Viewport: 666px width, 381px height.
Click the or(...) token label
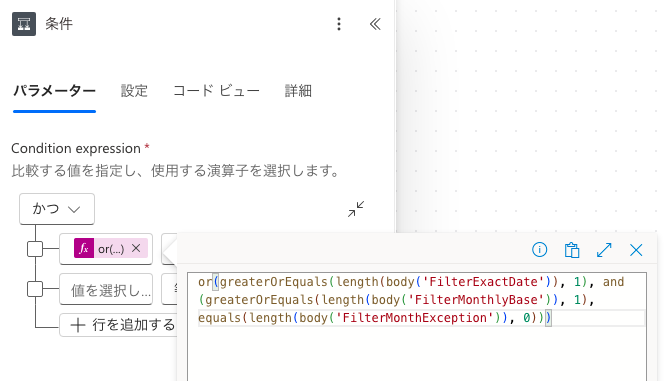tap(111, 249)
